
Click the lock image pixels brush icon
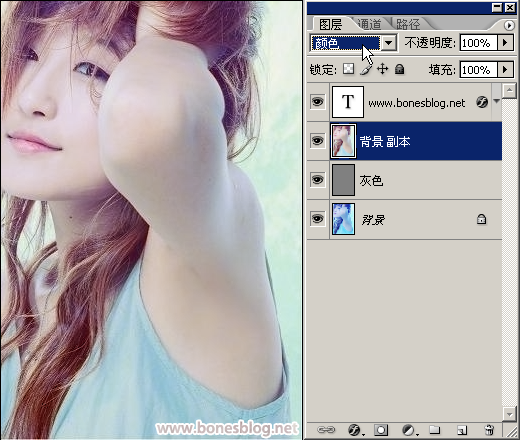[x=366, y=69]
